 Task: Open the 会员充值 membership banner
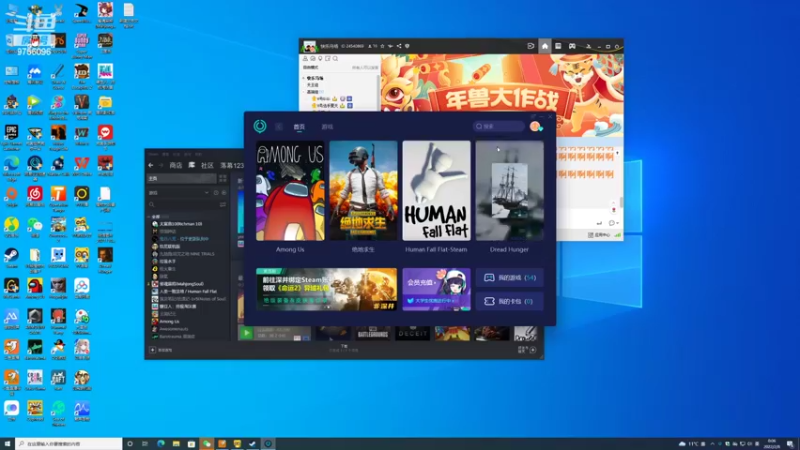pos(436,289)
